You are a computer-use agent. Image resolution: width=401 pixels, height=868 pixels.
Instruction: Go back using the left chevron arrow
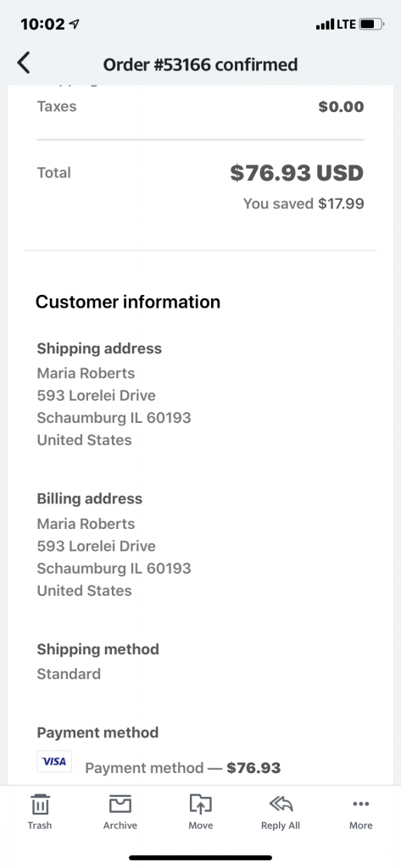tap(23, 64)
